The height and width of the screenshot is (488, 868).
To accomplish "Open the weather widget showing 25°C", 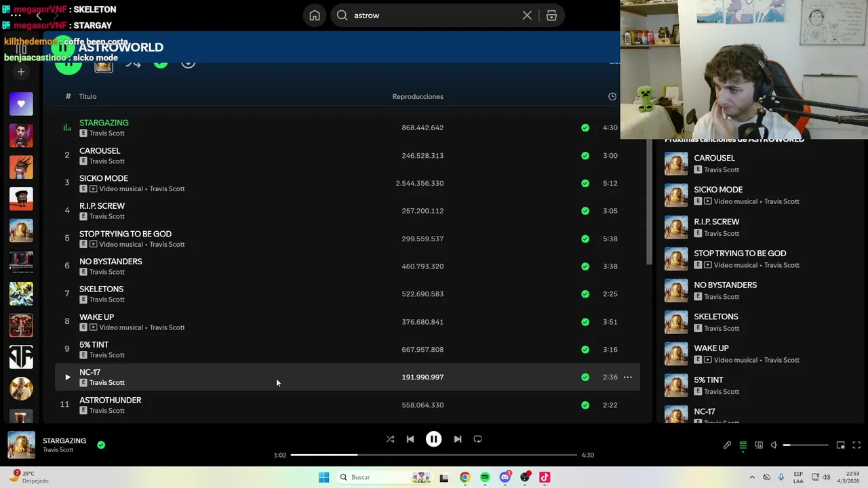I will [29, 477].
